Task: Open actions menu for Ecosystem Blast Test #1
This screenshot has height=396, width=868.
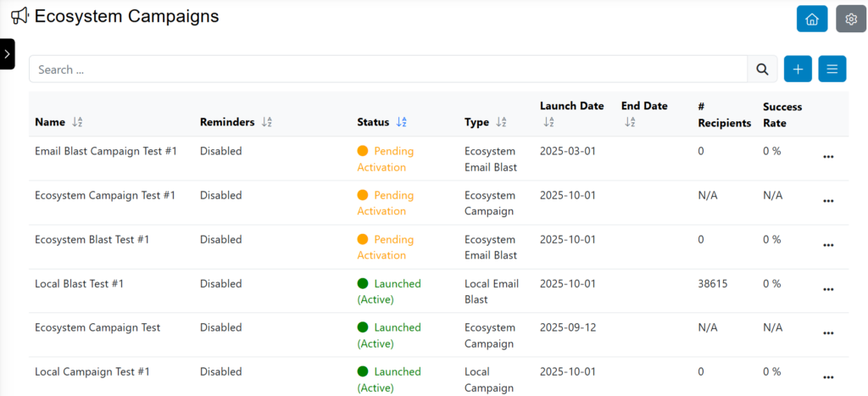Action: click(828, 245)
